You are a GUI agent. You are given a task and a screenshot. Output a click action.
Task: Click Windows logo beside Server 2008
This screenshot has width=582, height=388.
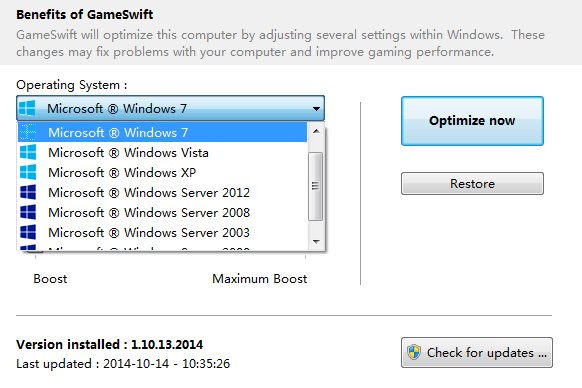click(28, 212)
